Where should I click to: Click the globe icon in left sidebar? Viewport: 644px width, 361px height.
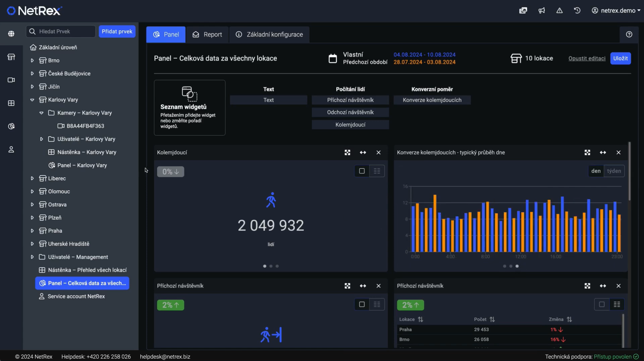point(11,34)
